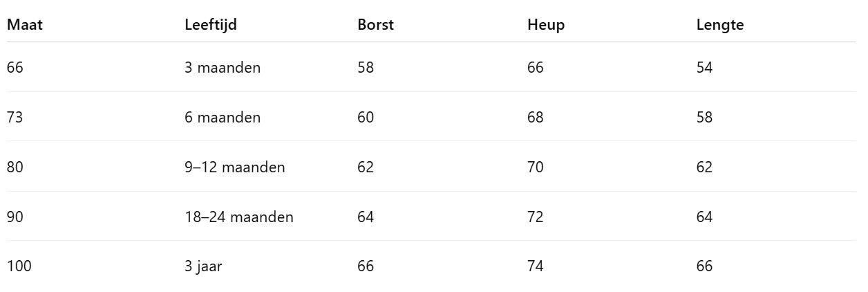The width and height of the screenshot is (868, 292).
Task: Select size 100 in Maat column
Action: pyautogui.click(x=19, y=266)
